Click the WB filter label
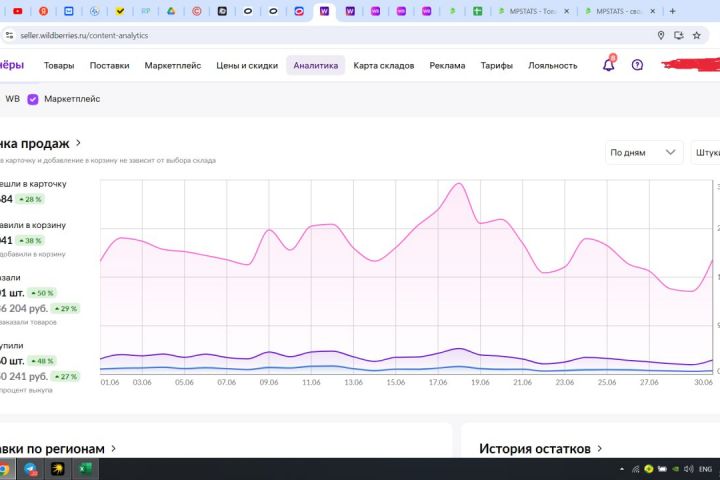 coord(12,99)
